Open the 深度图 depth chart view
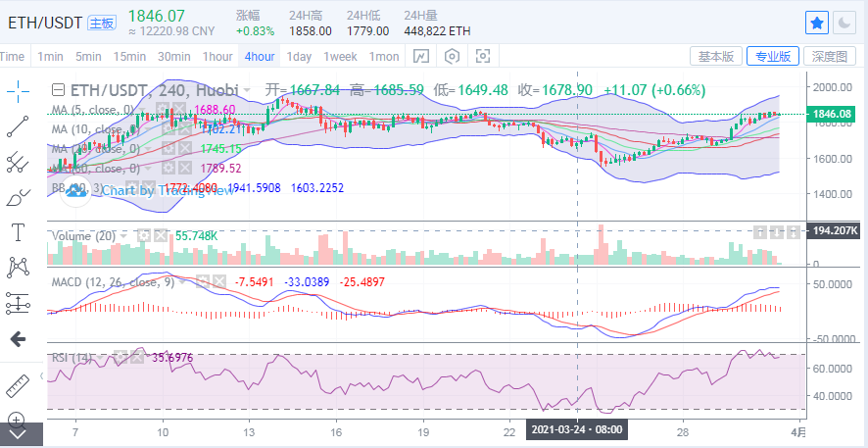Viewport: 868px width, 448px height. (830, 56)
